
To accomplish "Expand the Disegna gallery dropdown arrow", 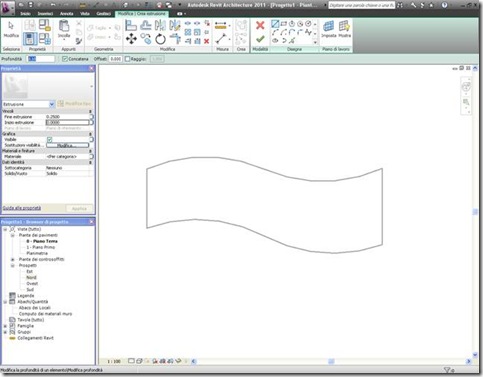I will point(315,42).
